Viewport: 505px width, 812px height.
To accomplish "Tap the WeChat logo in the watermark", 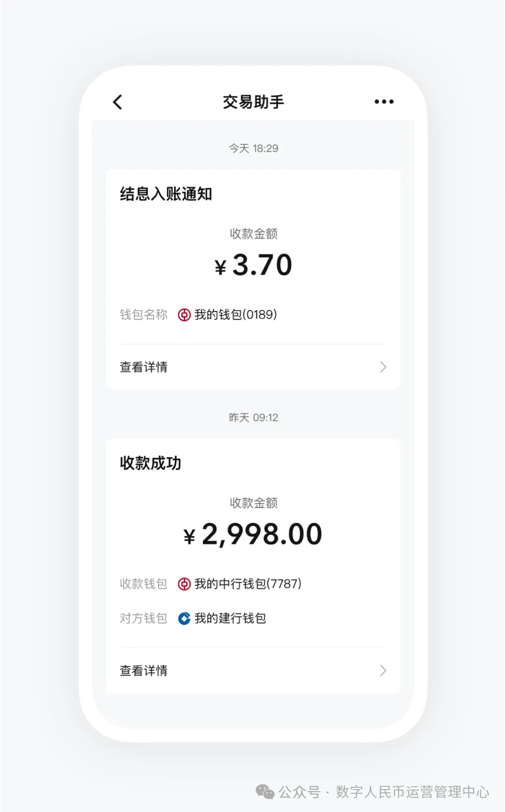I will click(x=265, y=792).
